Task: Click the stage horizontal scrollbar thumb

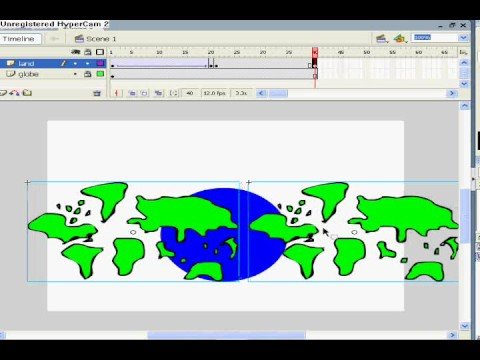Action: (x=227, y=335)
